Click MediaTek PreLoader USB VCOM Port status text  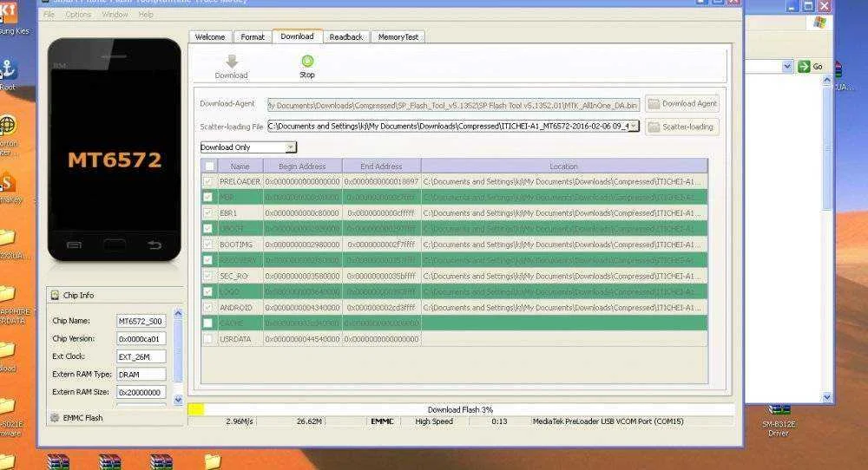608,421
